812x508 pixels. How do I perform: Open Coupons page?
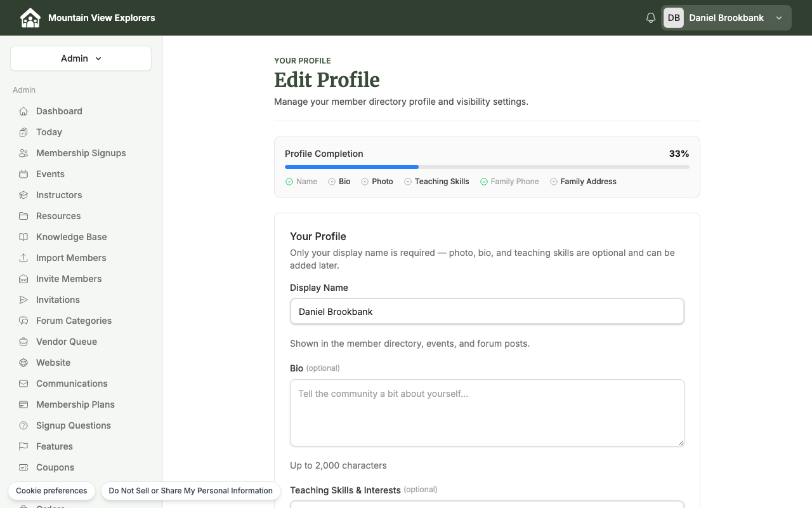point(55,467)
